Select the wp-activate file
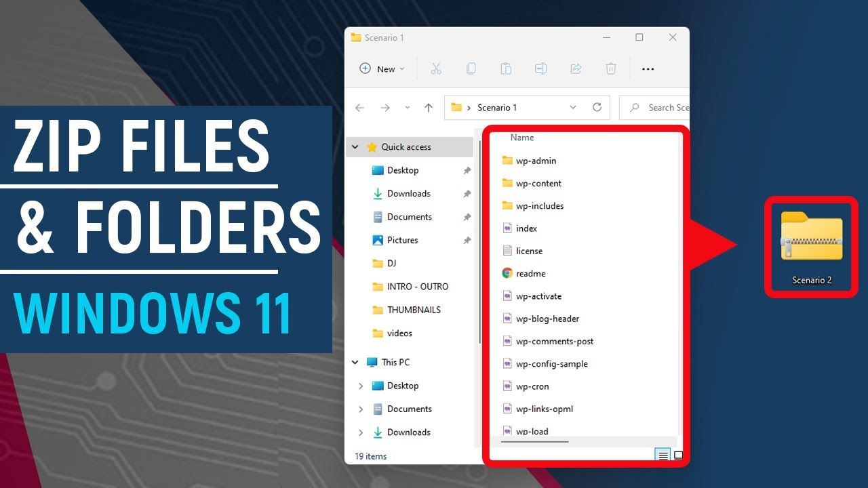Viewport: 868px width, 488px height. (x=532, y=296)
